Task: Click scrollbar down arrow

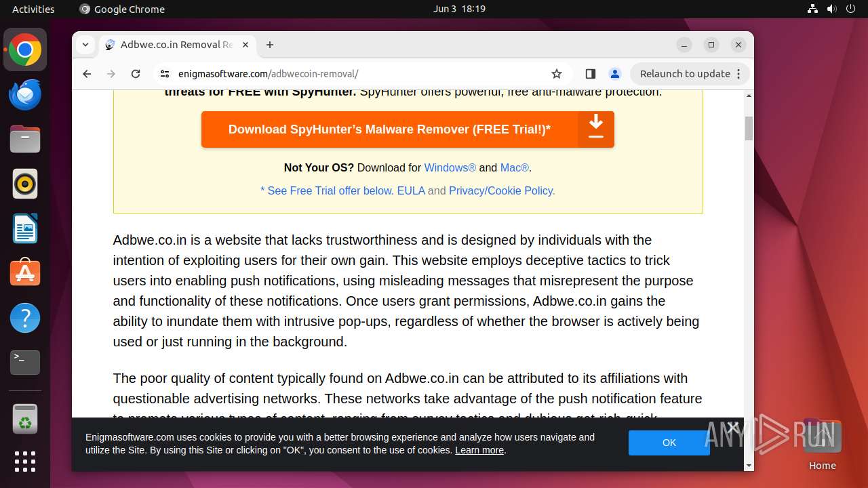Action: [x=749, y=466]
